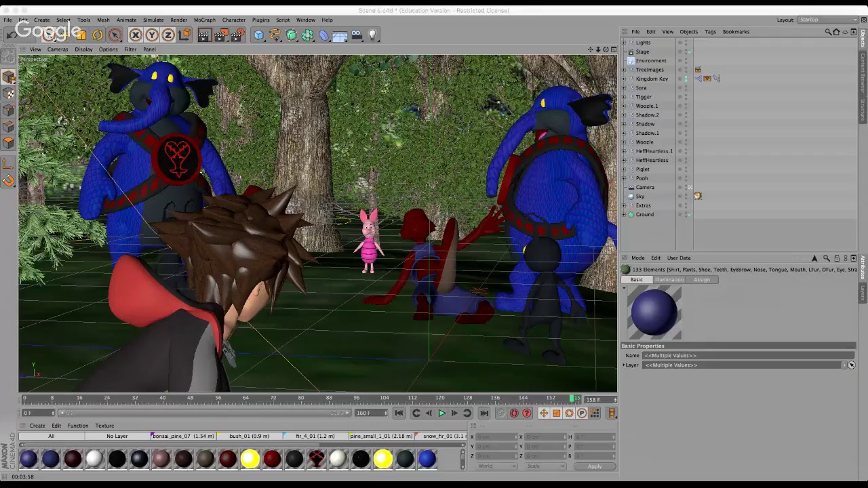The image size is (868, 488).
Task: Expand the HeffHeartless.1 object
Action: (625, 151)
